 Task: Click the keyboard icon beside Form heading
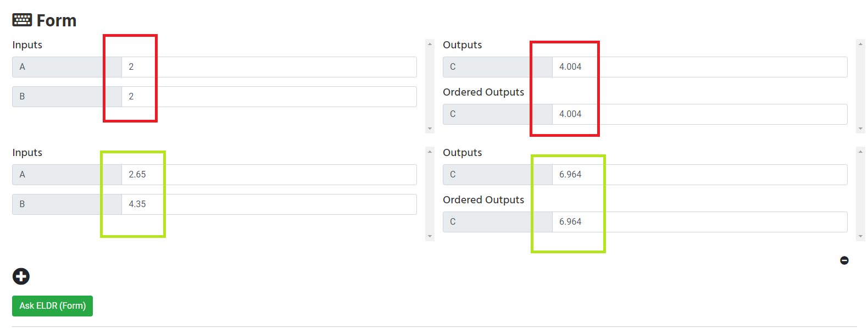coord(22,20)
